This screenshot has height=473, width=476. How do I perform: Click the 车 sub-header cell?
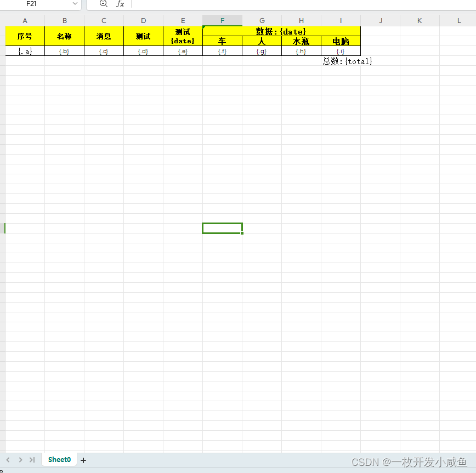[222, 41]
